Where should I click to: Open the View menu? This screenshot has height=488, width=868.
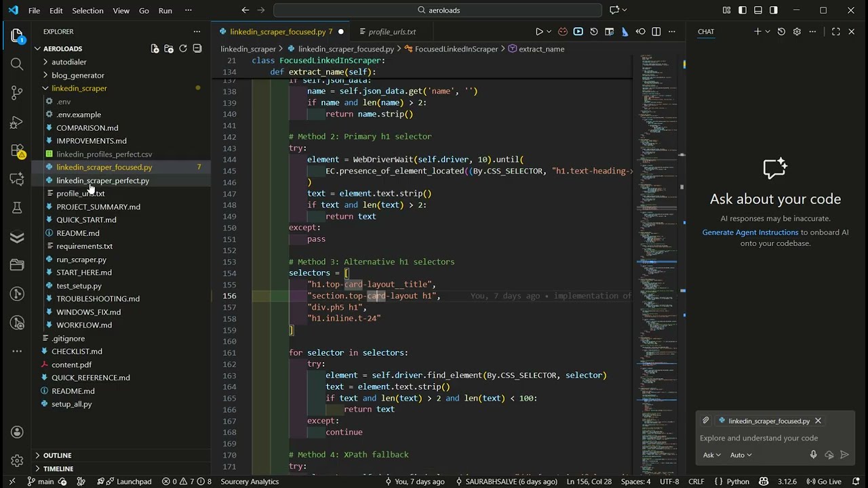(x=121, y=11)
